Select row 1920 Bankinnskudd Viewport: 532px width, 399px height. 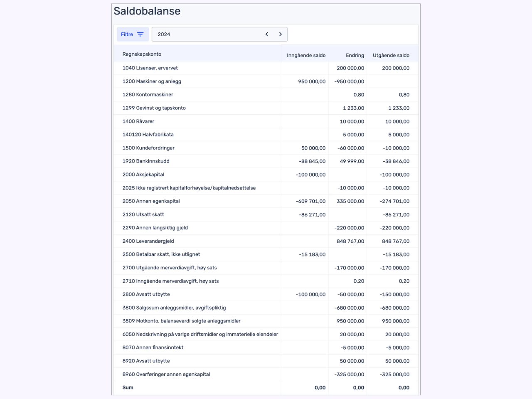coord(266,161)
